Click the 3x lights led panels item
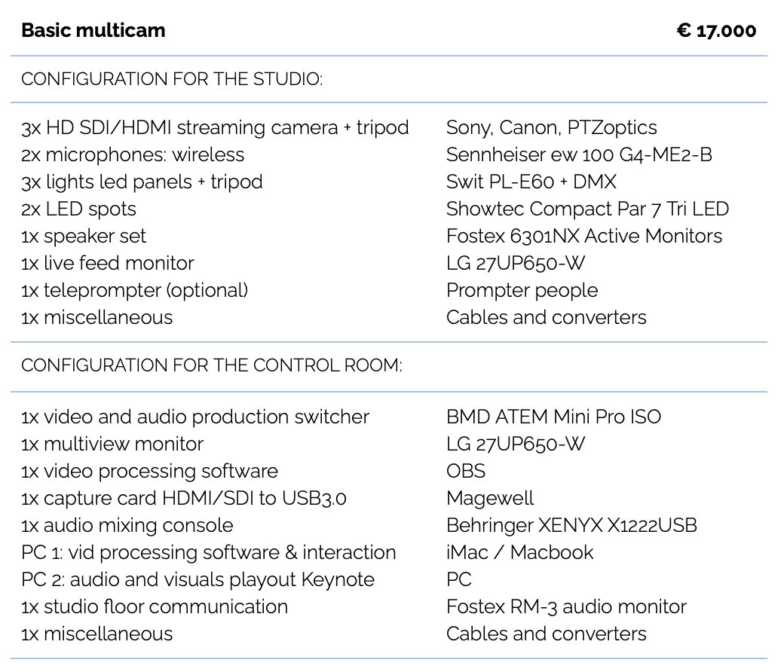This screenshot has height=672, width=784. pyautogui.click(x=142, y=182)
